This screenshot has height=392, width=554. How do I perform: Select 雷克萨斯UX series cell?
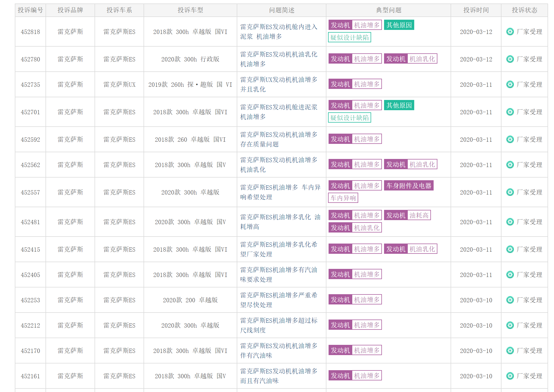[119, 85]
